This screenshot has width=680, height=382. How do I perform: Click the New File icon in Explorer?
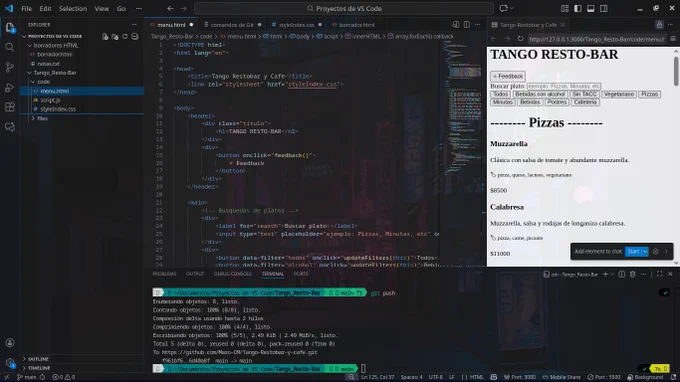pos(105,36)
